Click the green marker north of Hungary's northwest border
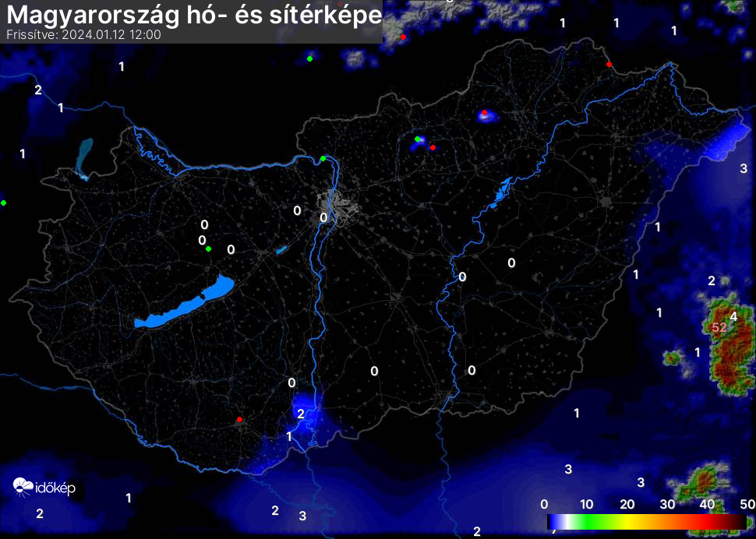The height and width of the screenshot is (539, 756). [310, 58]
